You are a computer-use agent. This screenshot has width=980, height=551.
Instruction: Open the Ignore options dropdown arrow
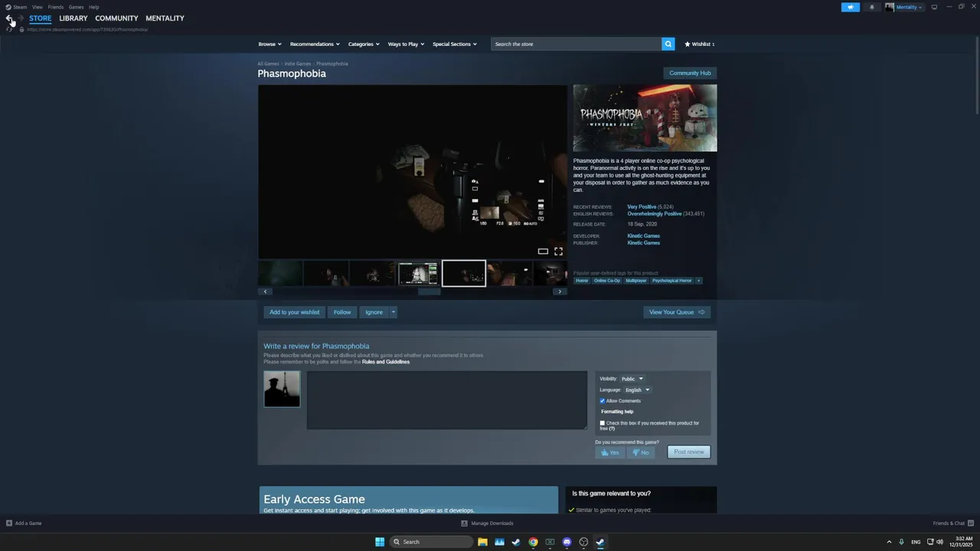(394, 312)
